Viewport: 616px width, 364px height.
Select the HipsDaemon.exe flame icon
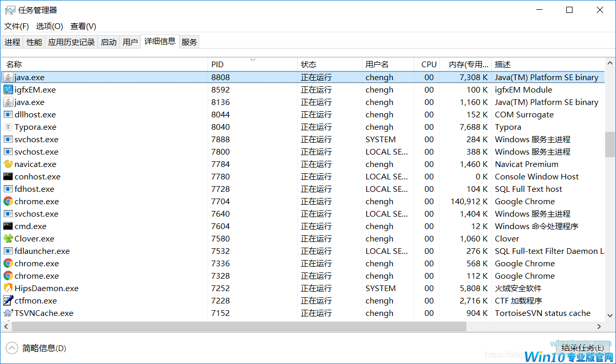[8, 289]
